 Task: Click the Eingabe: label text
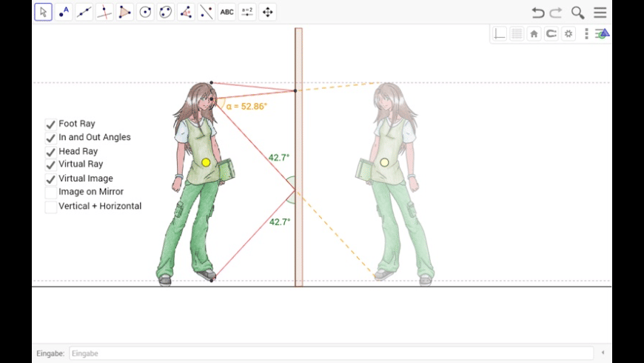pos(50,353)
